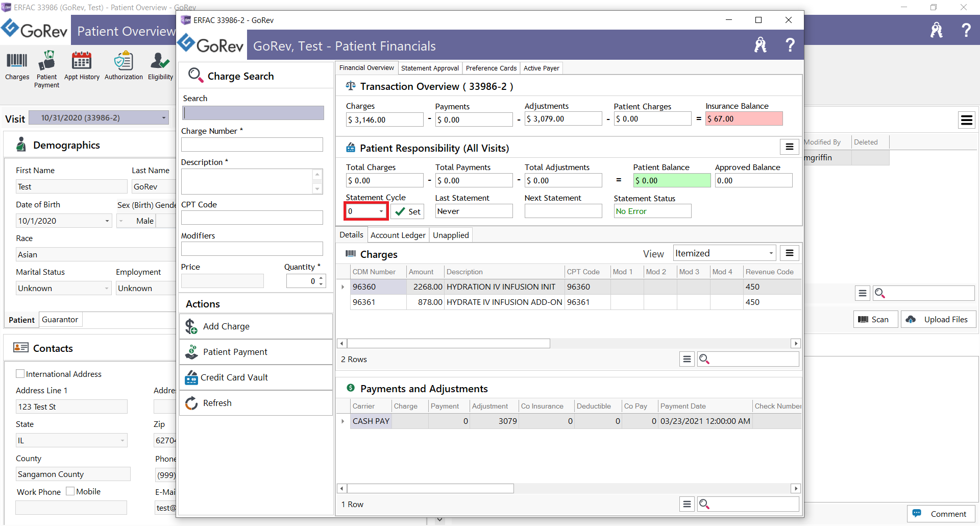Switch to Details tab
Viewport: 980px width, 526px height.
point(351,235)
